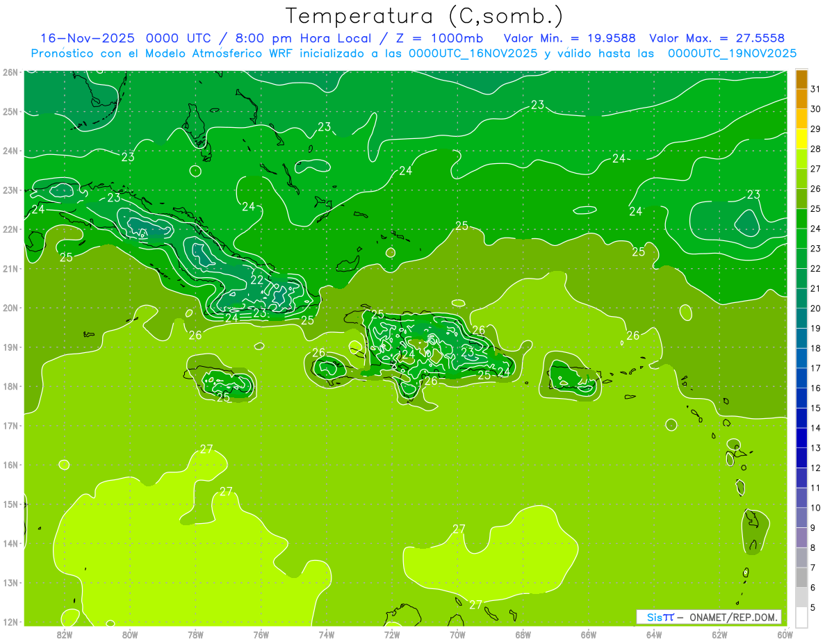Image resolution: width=834 pixels, height=644 pixels.
Task: Click the Valor Max. = 27.5558 text
Action: (x=717, y=38)
